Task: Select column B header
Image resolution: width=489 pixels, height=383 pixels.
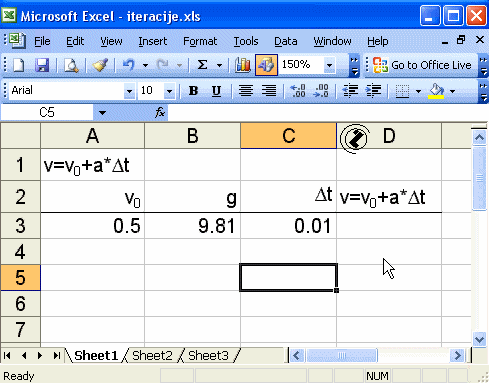Action: pos(192,136)
